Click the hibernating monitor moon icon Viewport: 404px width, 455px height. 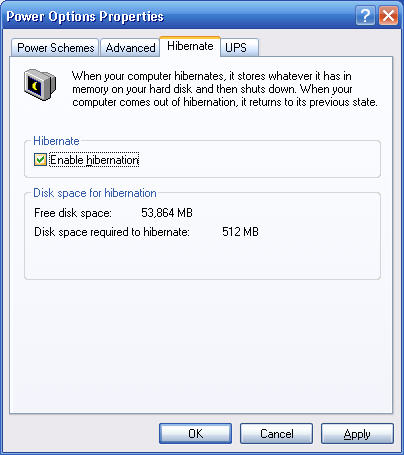40,84
